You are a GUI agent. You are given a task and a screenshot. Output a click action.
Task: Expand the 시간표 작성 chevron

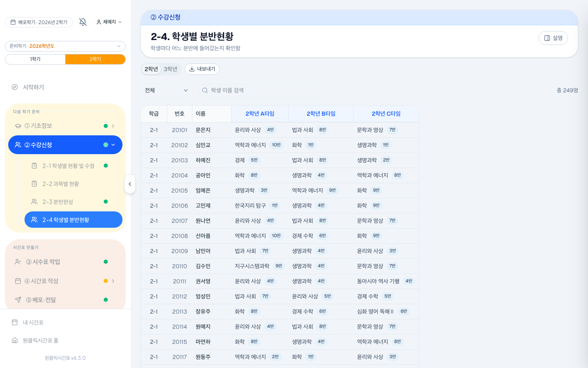tap(113, 281)
